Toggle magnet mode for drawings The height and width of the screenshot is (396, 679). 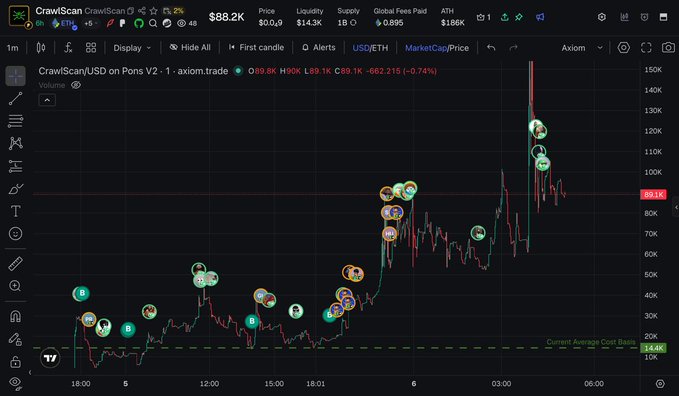pyautogui.click(x=15, y=316)
